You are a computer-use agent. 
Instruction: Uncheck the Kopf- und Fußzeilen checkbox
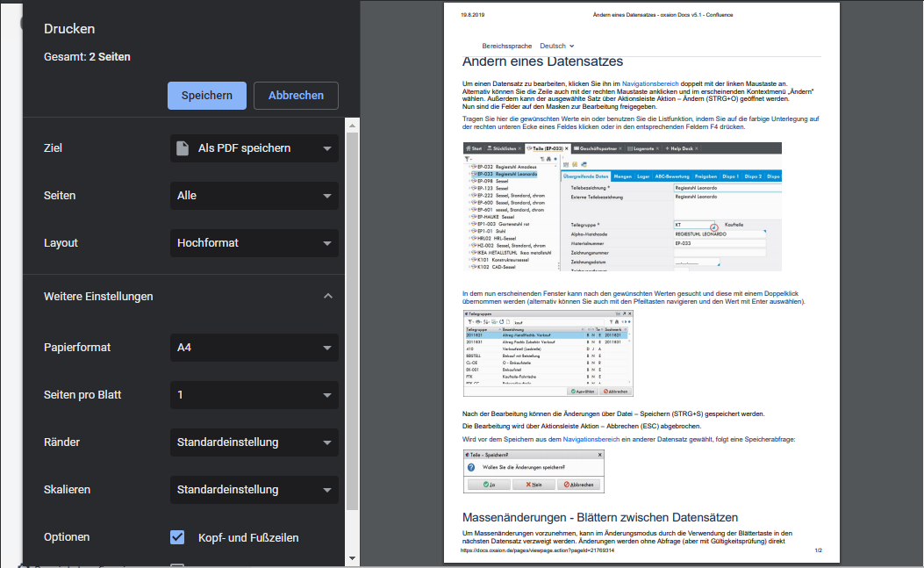click(x=177, y=537)
